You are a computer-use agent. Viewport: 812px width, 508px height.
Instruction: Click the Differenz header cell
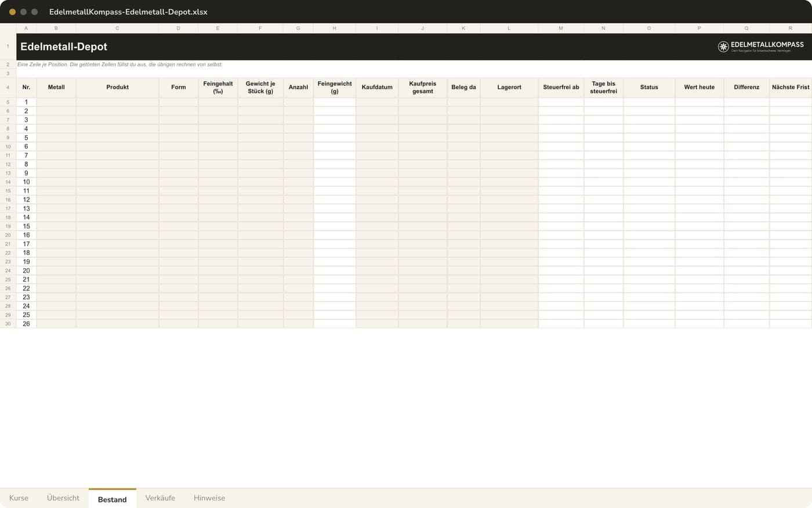click(746, 87)
